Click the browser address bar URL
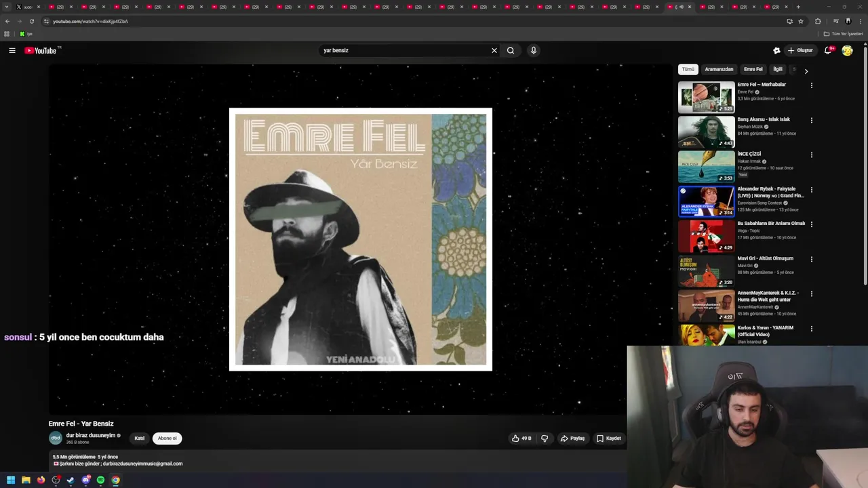868x488 pixels. tap(90, 21)
